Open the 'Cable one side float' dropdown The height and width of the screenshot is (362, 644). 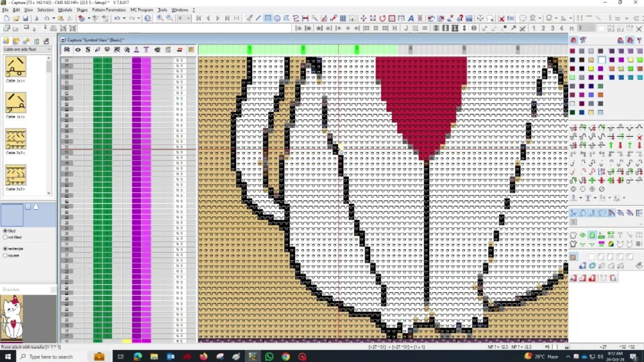tap(28, 49)
